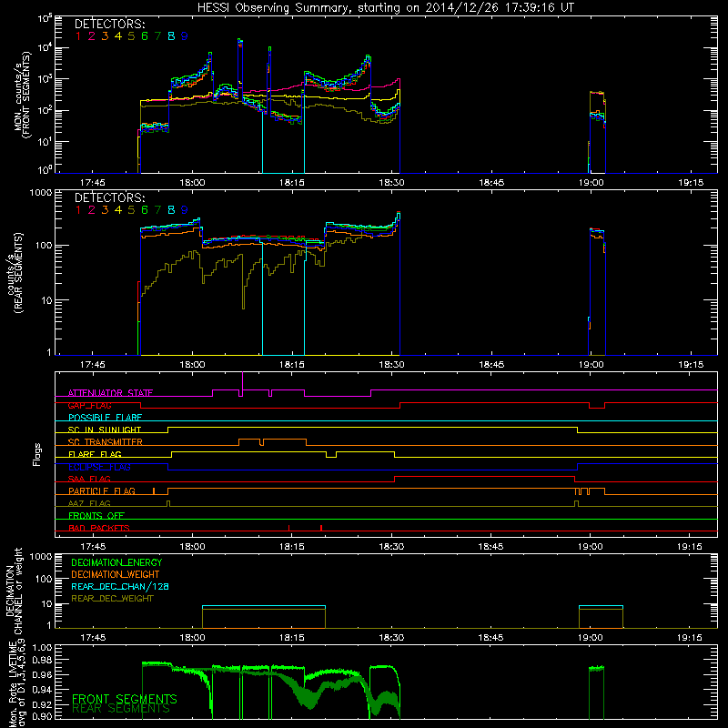Click the FRONTS_OFF flag label
The image size is (728, 728).
coord(96,516)
